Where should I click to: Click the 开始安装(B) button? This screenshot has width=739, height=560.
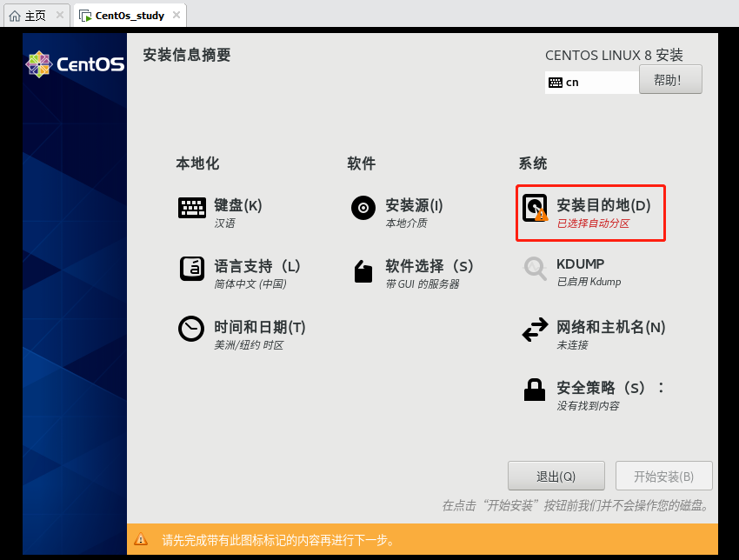pos(663,476)
